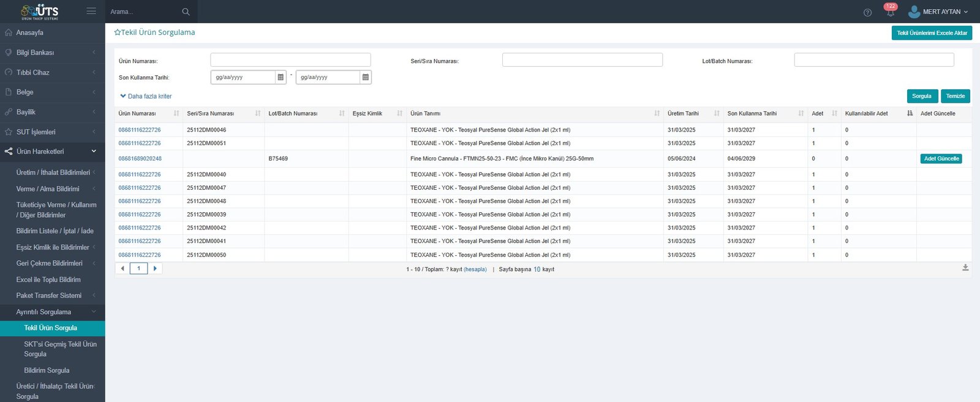
Task: Open Bildirim Listele / İptal / İade
Action: click(55, 231)
